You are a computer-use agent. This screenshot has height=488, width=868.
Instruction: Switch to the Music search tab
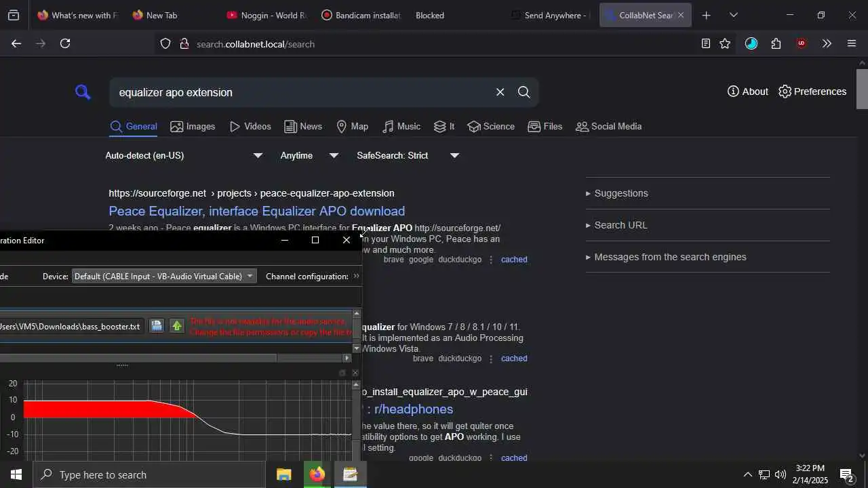401,126
